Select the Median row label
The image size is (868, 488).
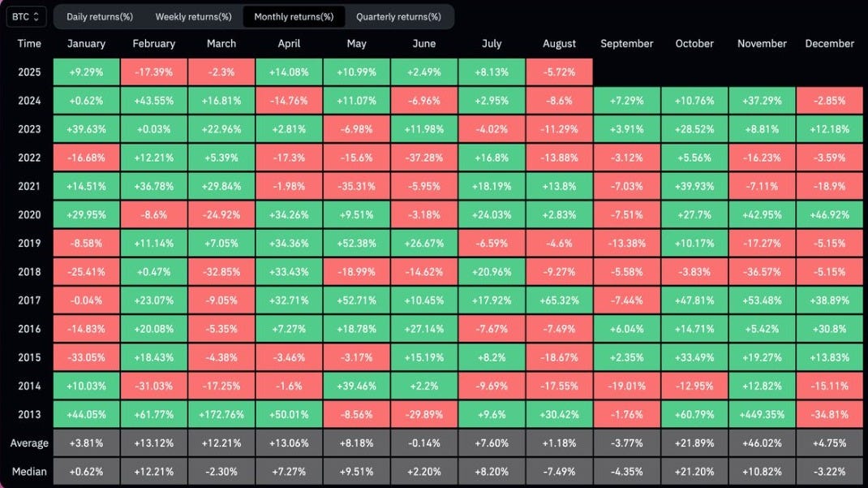point(29,471)
